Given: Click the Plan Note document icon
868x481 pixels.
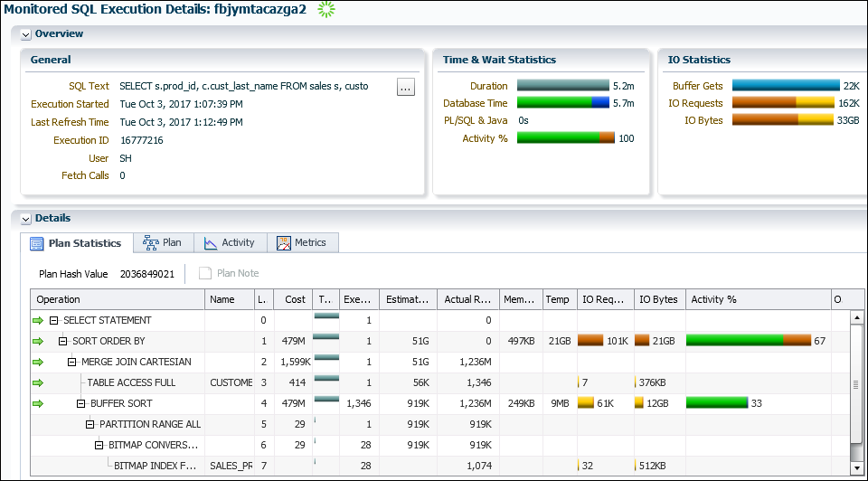Looking at the screenshot, I should click(205, 273).
